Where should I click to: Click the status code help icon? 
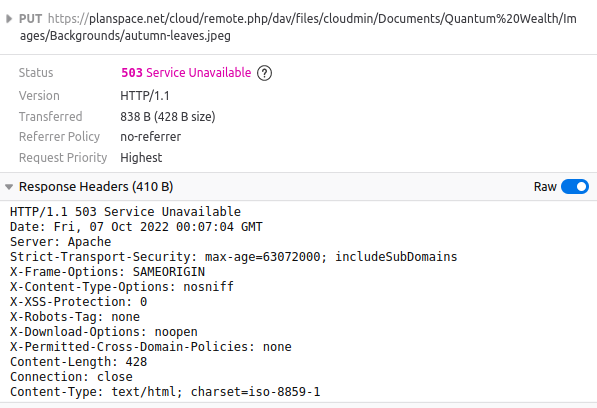coord(264,73)
